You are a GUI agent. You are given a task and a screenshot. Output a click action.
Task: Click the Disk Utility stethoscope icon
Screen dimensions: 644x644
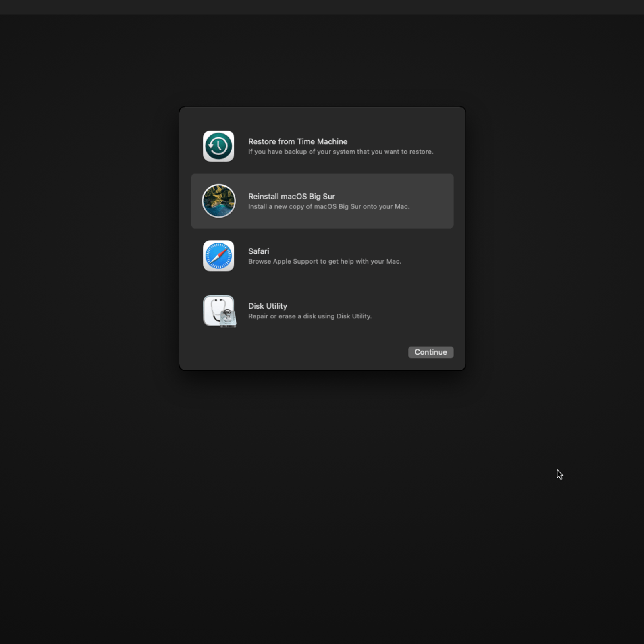click(217, 309)
